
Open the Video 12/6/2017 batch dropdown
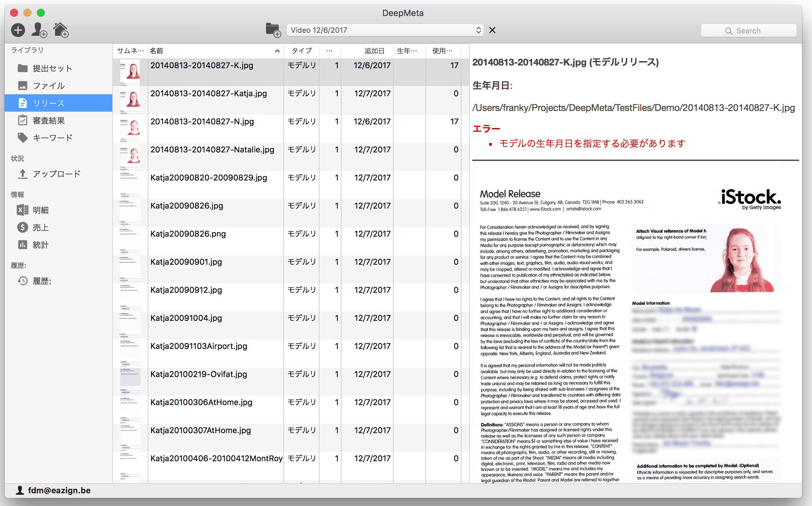click(385, 30)
